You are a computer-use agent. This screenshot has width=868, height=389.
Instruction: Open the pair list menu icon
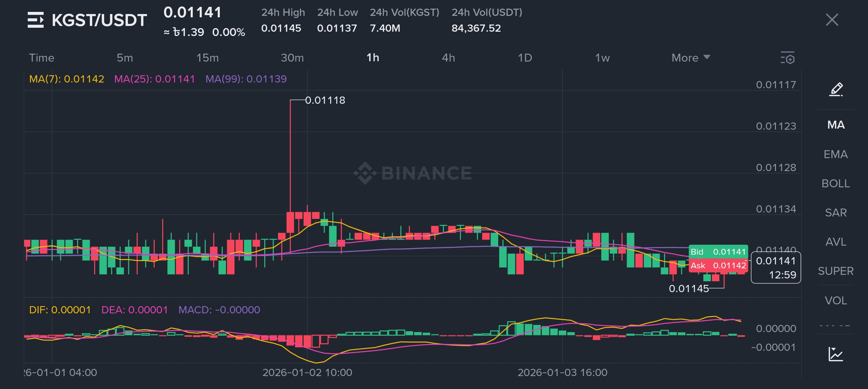36,20
